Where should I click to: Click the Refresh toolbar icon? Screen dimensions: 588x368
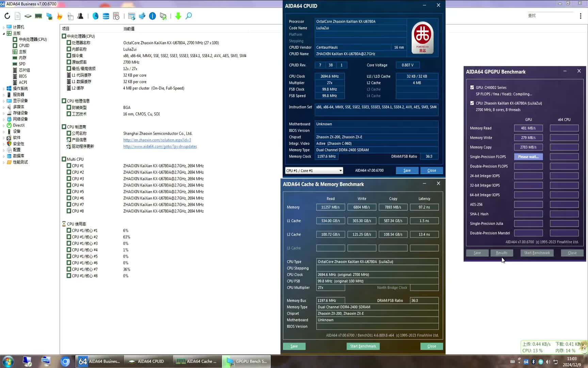(7, 16)
